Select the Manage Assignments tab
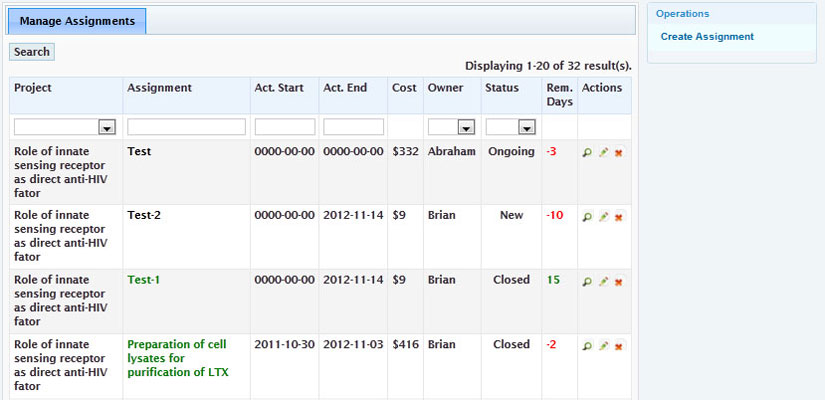Screen dimensions: 825x400 click(78, 20)
